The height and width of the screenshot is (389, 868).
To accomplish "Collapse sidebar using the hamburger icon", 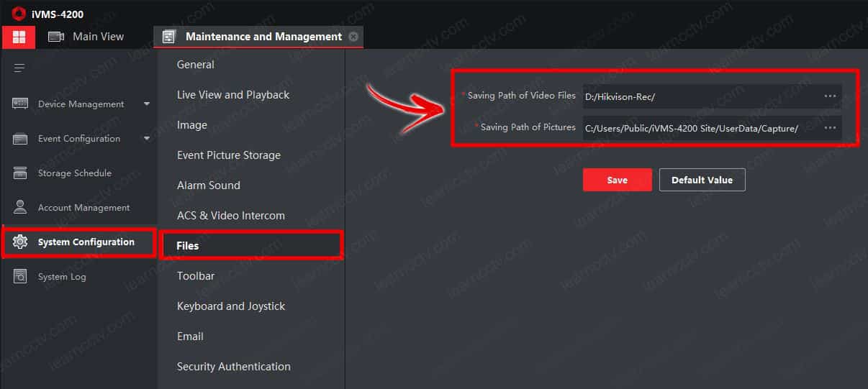I will [x=19, y=68].
